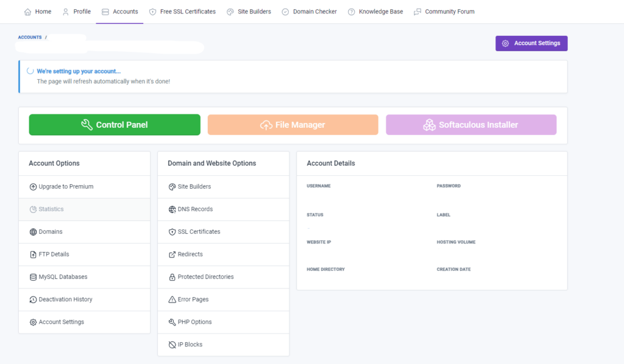Click the Statistics pie chart icon
Screen dimensions: 624x364
tap(33, 209)
